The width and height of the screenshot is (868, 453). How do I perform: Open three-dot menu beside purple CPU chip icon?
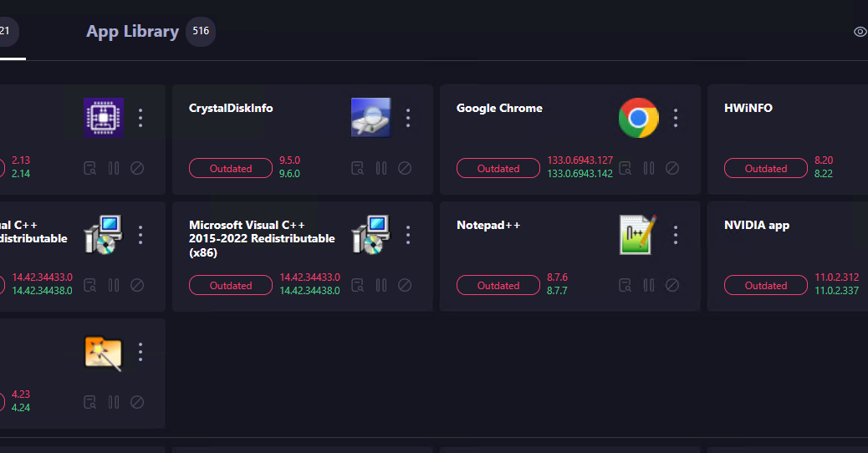point(140,118)
